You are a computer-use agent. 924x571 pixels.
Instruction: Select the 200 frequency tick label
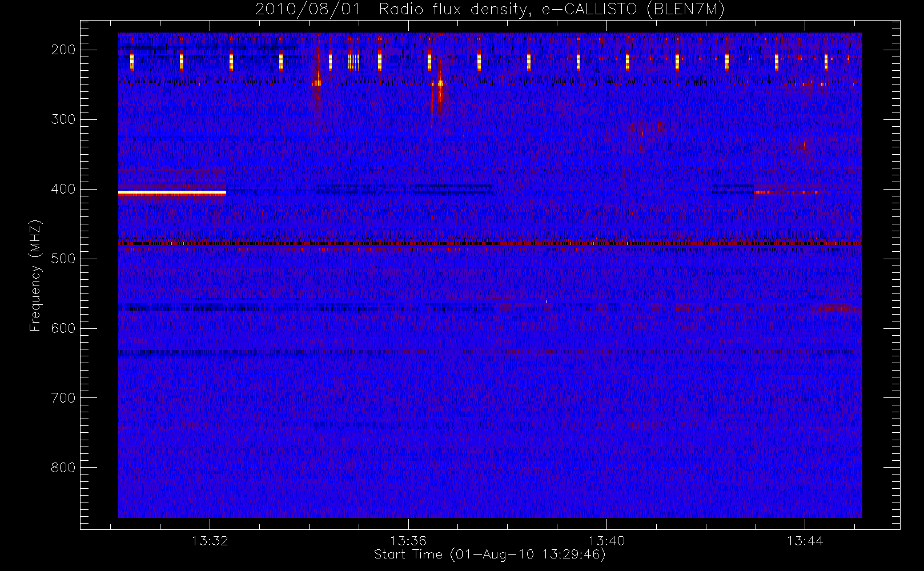coord(63,50)
